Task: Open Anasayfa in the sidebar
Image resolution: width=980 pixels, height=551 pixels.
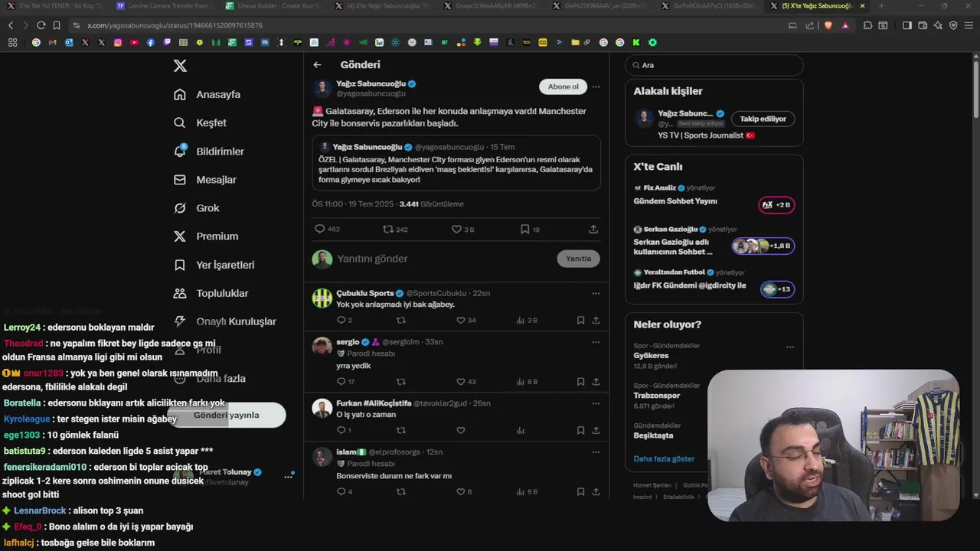Action: [207, 94]
